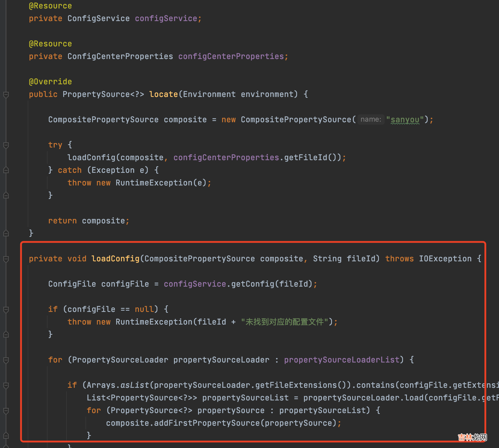499x448 pixels.
Task: Click the fold marker on the catch (Exception e) line
Action: [6, 170]
